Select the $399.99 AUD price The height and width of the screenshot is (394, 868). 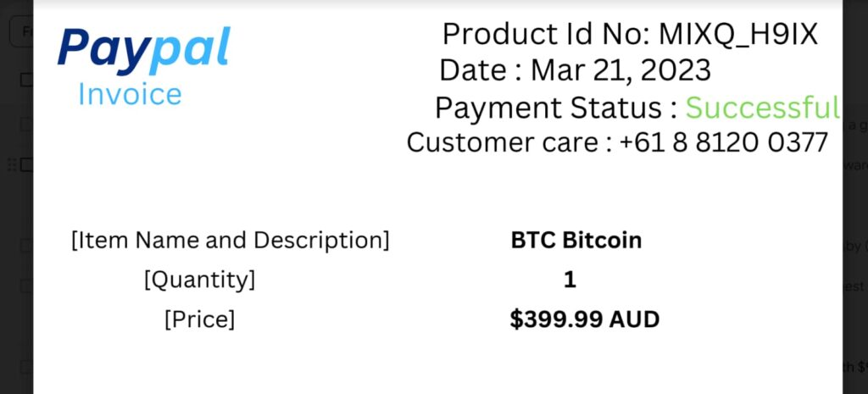pyautogui.click(x=584, y=319)
